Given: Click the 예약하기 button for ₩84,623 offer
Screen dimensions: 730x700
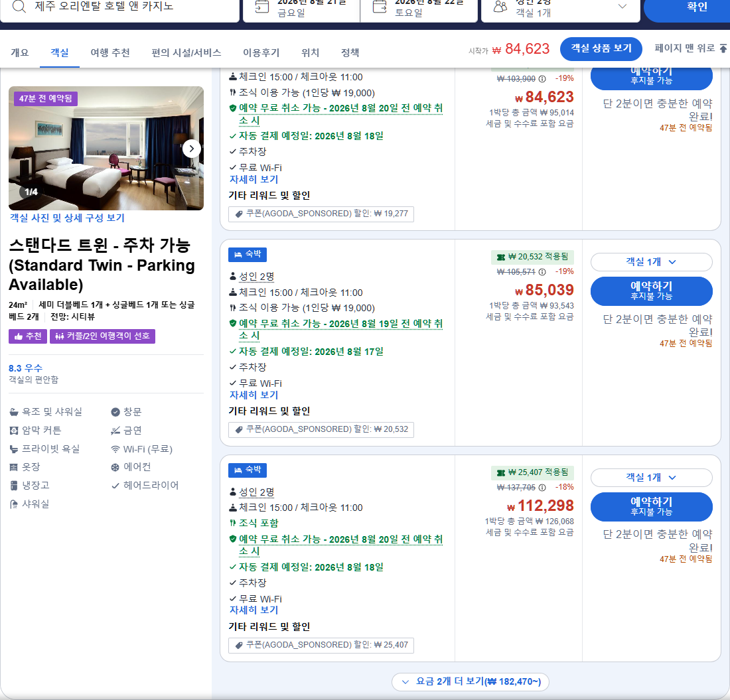Looking at the screenshot, I should click(651, 78).
